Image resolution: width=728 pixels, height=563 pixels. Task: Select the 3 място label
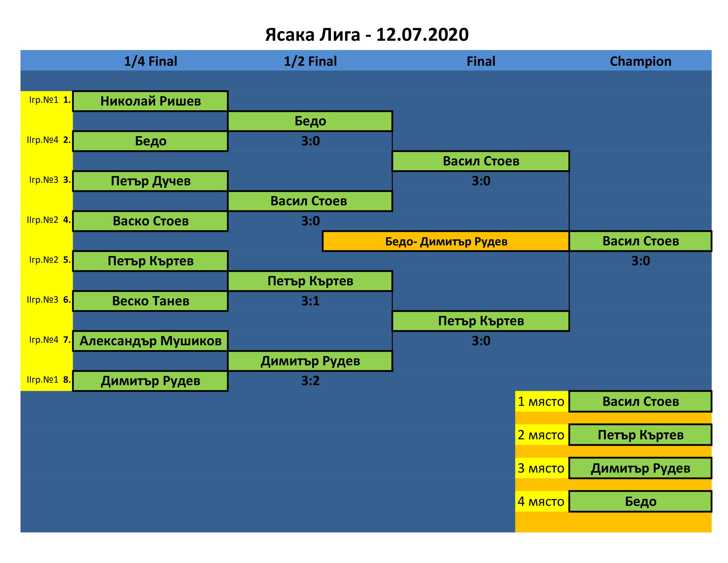(x=541, y=468)
